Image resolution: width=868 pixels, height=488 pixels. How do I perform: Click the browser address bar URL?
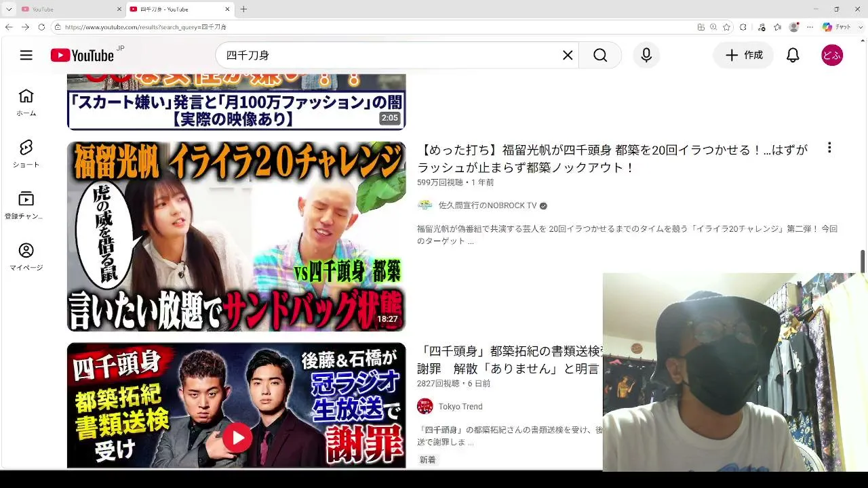click(x=146, y=27)
